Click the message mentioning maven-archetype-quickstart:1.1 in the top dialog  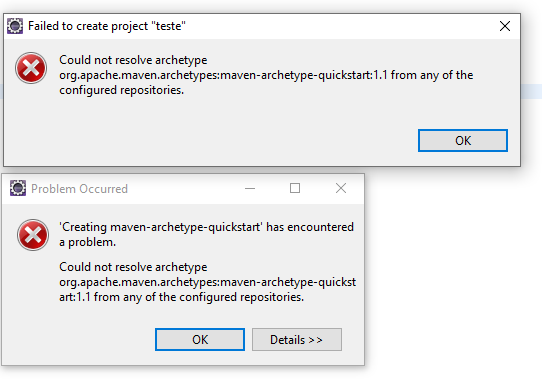click(266, 75)
